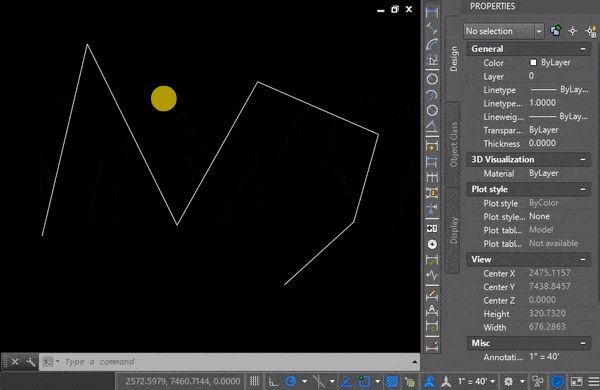Collapse the View section
Image resolution: width=600 pixels, height=390 pixels.
click(x=583, y=259)
